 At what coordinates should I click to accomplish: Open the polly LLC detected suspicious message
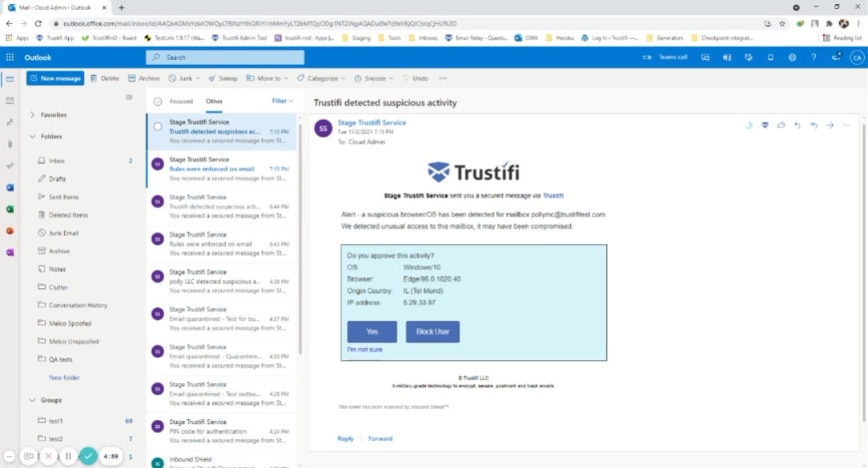tap(222, 281)
